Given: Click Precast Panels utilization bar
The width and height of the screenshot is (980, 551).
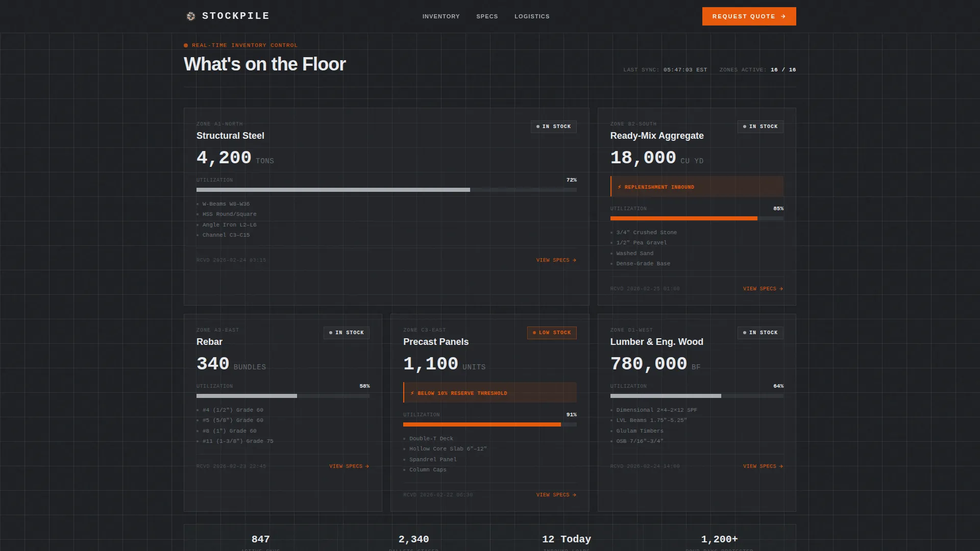Looking at the screenshot, I should pos(490,424).
